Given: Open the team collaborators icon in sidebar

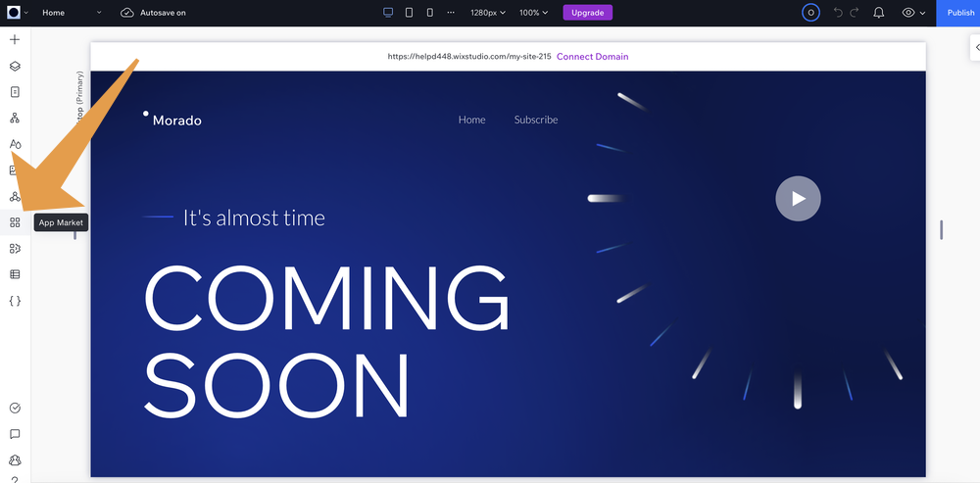Looking at the screenshot, I should [x=15, y=460].
